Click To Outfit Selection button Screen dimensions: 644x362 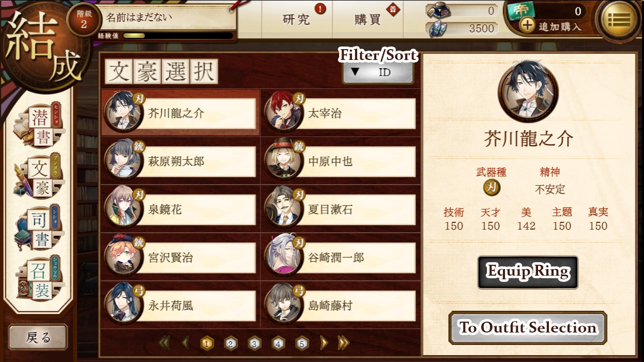pos(528,327)
